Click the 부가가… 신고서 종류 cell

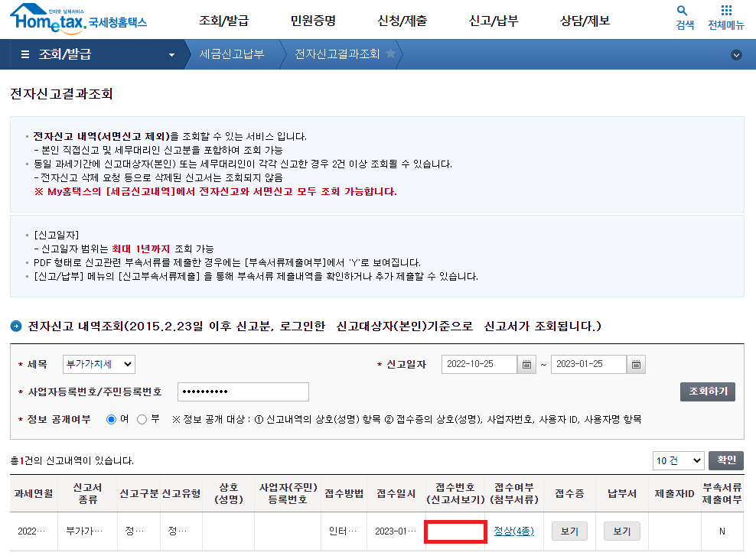click(x=87, y=531)
